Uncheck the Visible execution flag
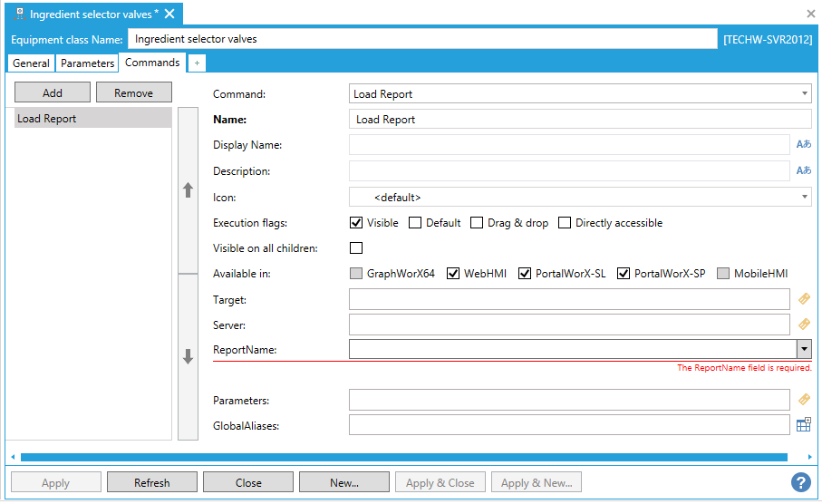Screen dimensions: 822x504 (x=356, y=223)
